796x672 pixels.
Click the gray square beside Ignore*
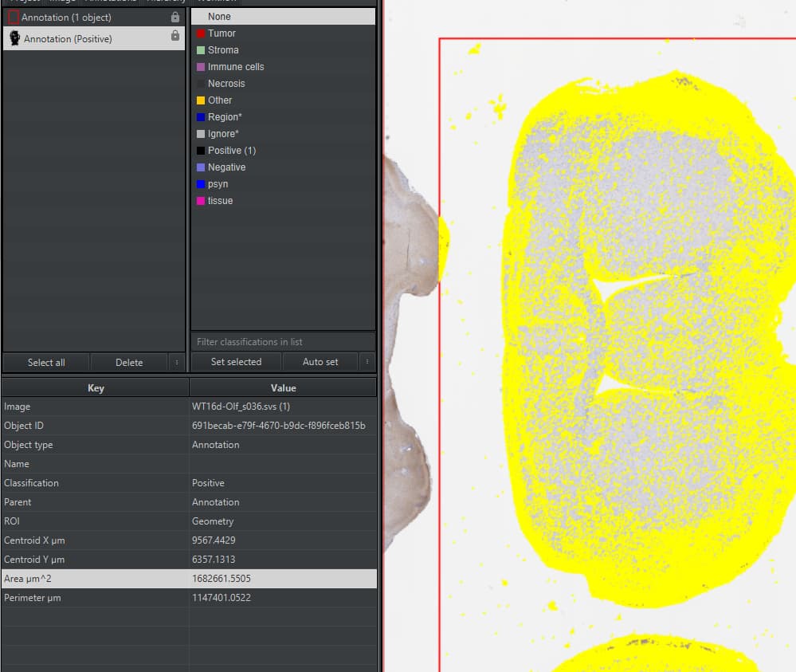pos(202,133)
